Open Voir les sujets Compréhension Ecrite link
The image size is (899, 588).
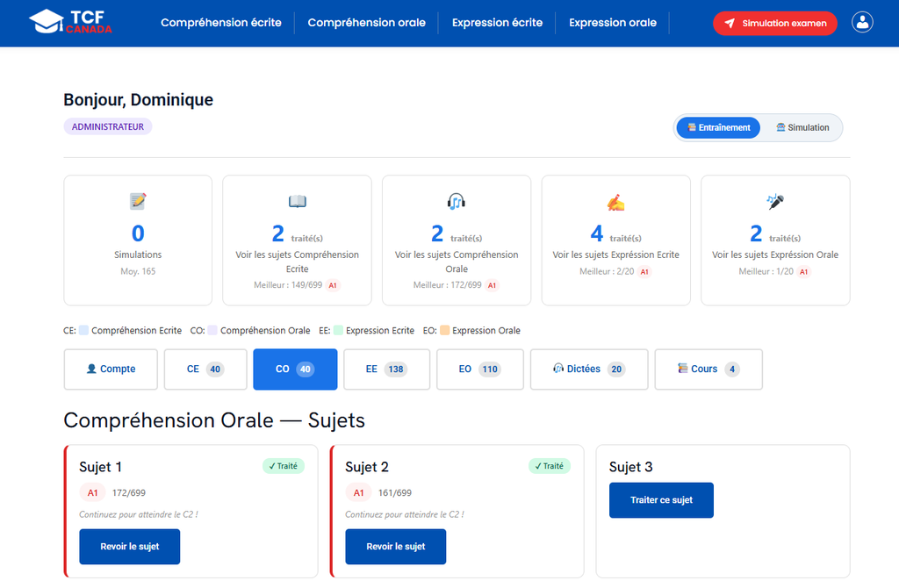pyautogui.click(x=297, y=262)
